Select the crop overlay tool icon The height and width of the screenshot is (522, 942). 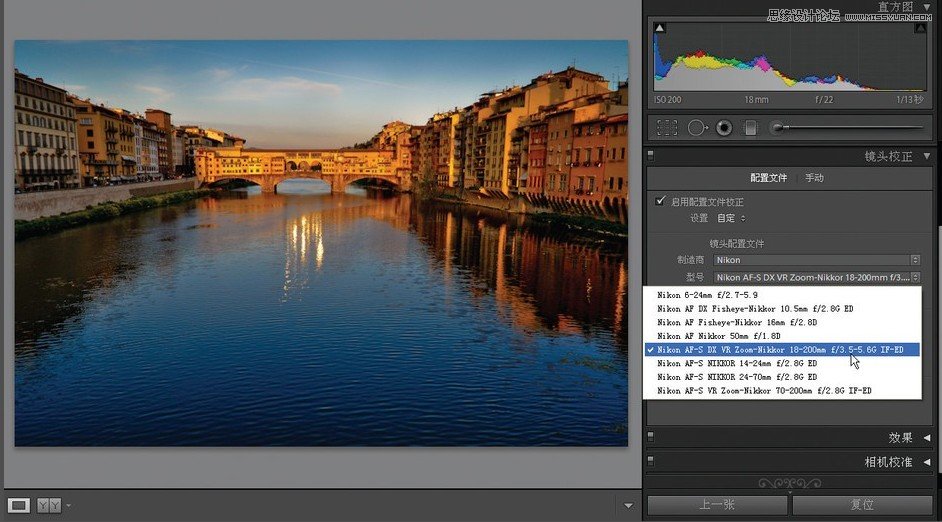pos(667,127)
